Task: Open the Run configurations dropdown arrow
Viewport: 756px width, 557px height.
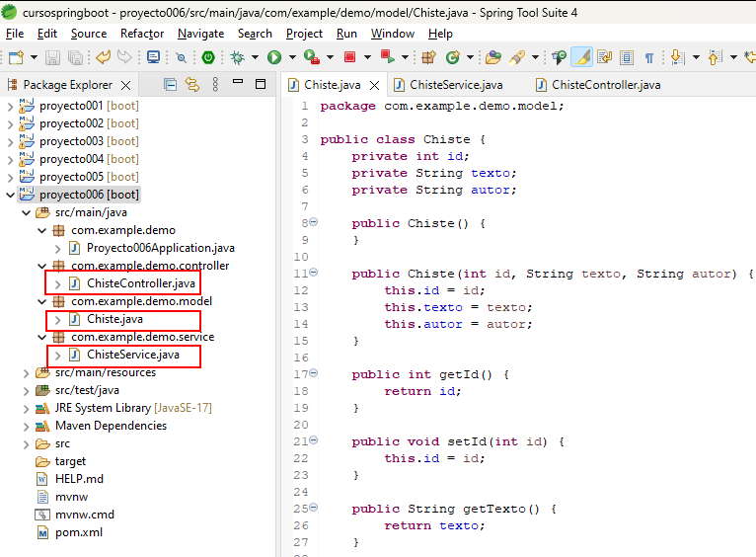Action: [x=292, y=57]
